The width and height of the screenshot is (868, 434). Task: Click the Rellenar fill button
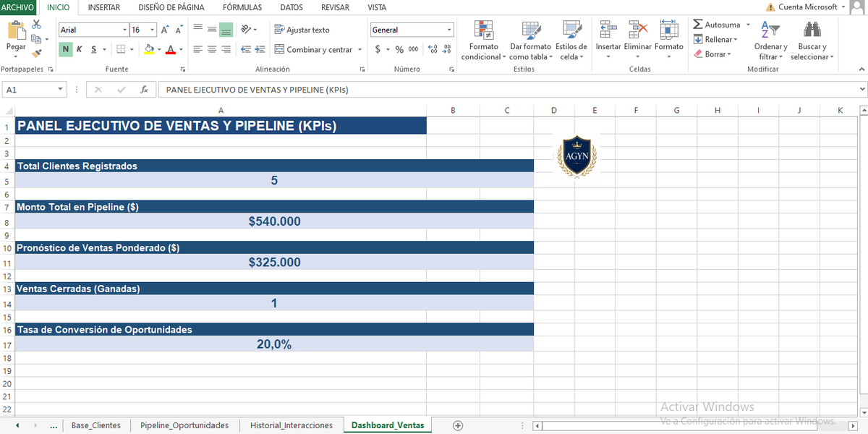[715, 40]
